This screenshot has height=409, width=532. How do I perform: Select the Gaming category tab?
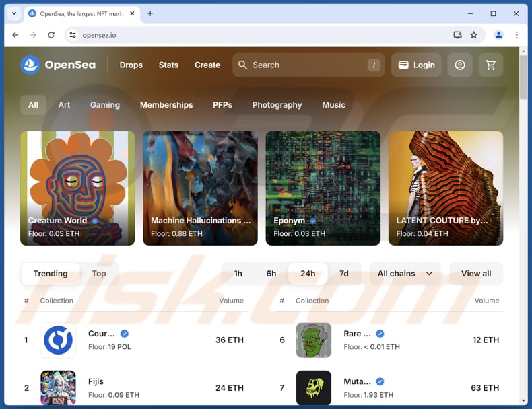pyautogui.click(x=105, y=105)
